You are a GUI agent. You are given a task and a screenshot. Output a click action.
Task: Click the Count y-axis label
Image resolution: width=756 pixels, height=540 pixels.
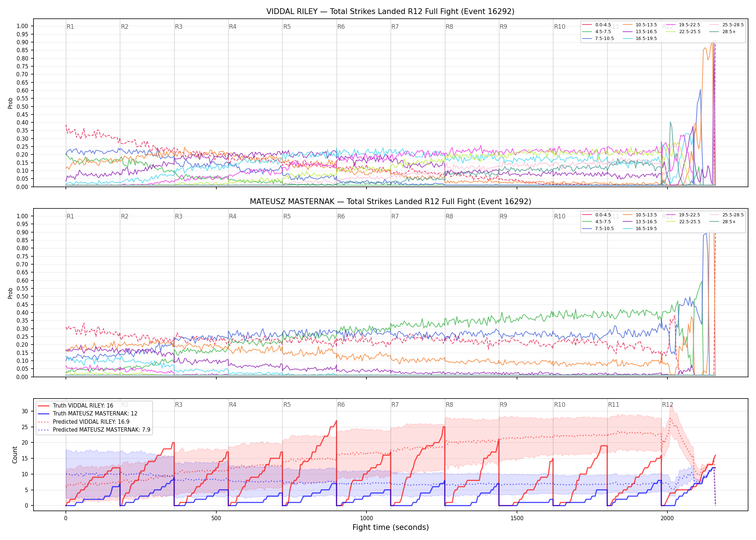[15, 455]
